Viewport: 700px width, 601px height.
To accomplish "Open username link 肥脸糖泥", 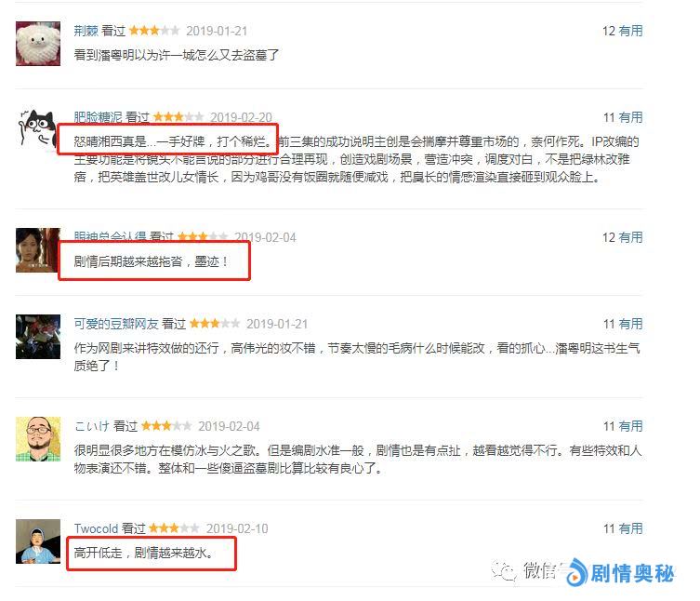I will 98,117.
